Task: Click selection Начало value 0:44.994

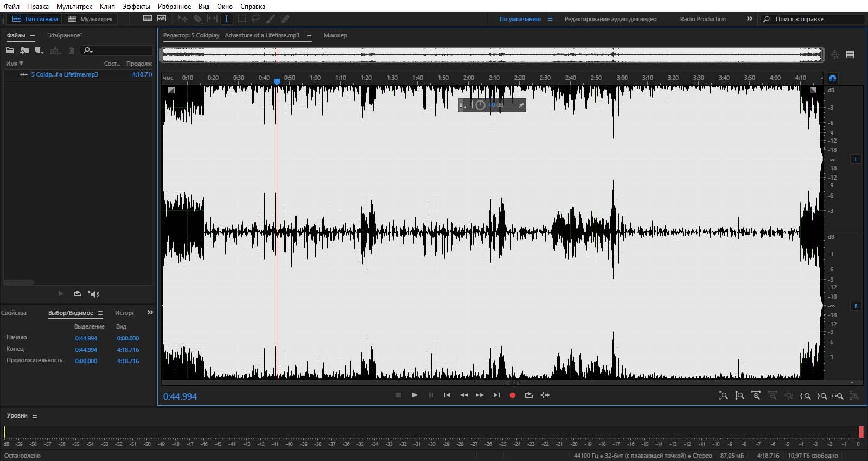Action: click(x=86, y=338)
